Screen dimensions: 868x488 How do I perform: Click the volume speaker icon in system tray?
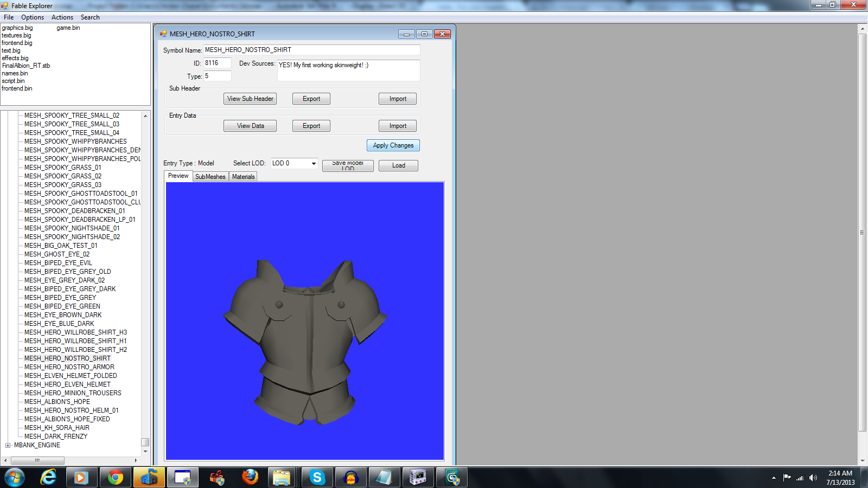click(x=813, y=478)
